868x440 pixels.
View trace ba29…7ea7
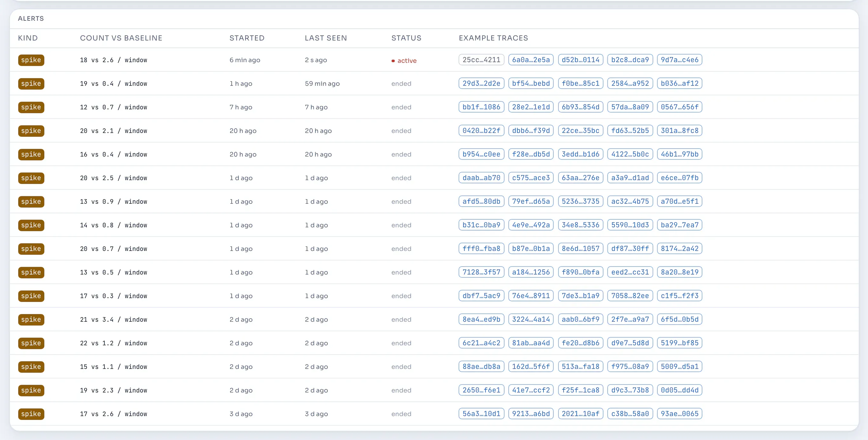pyautogui.click(x=679, y=225)
